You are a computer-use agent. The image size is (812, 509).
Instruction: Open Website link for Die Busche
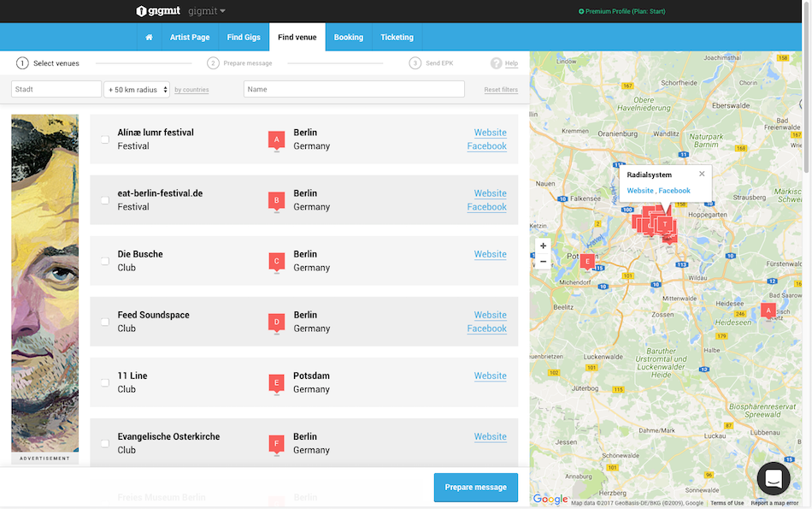click(491, 255)
